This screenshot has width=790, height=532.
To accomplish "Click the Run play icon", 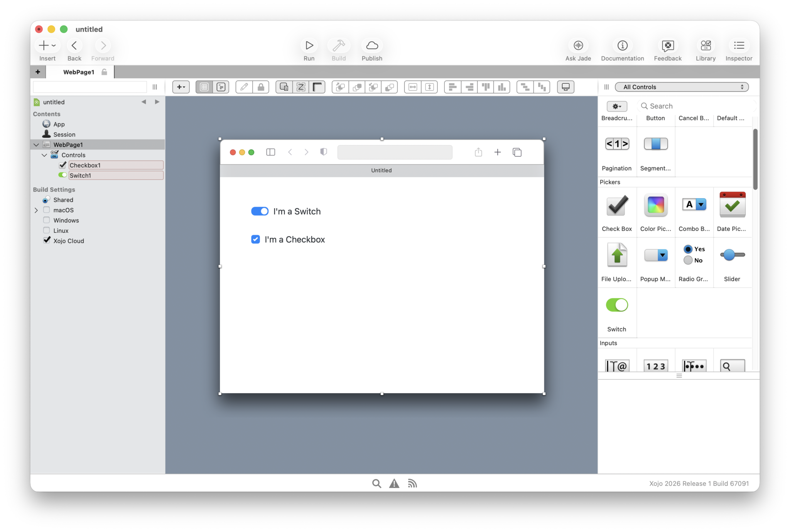I will (309, 45).
